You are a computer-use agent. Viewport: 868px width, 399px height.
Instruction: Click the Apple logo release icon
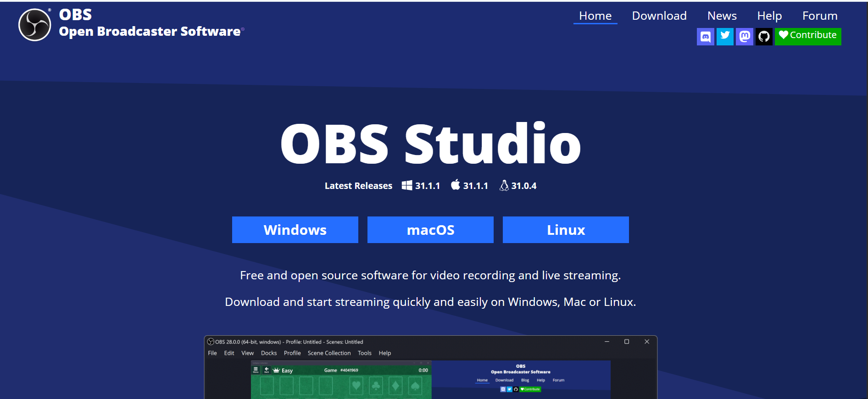456,185
